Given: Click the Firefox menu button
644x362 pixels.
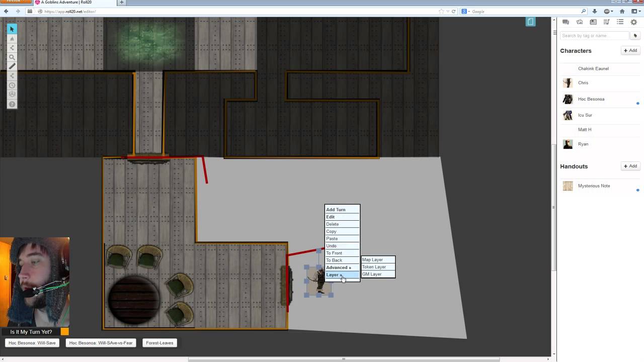Looking at the screenshot, I should click(x=16, y=2).
